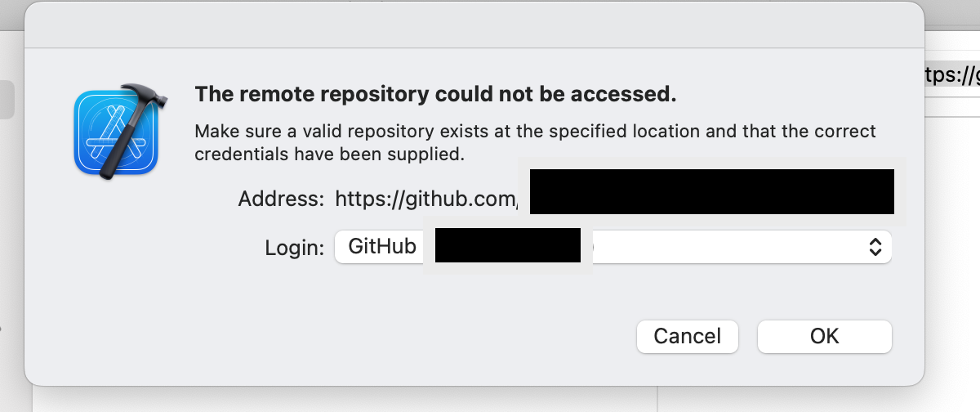Click the redacted account name in Login
The width and height of the screenshot is (980, 412).
coord(507,245)
